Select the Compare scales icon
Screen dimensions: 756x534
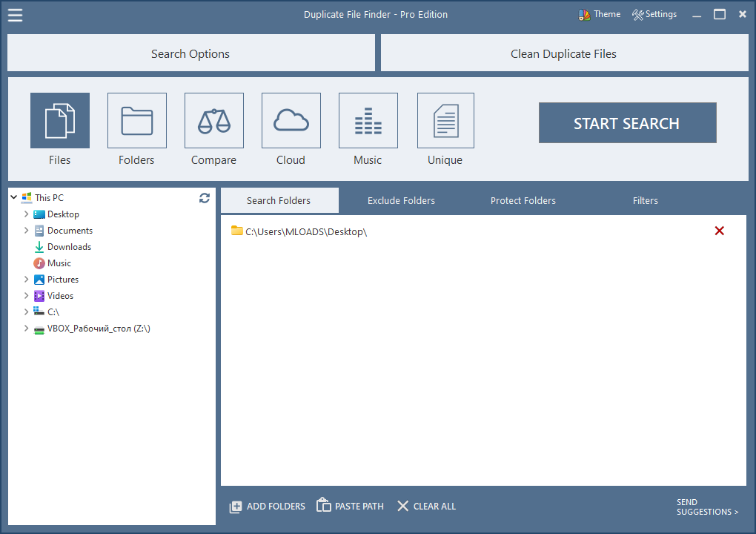(x=214, y=121)
